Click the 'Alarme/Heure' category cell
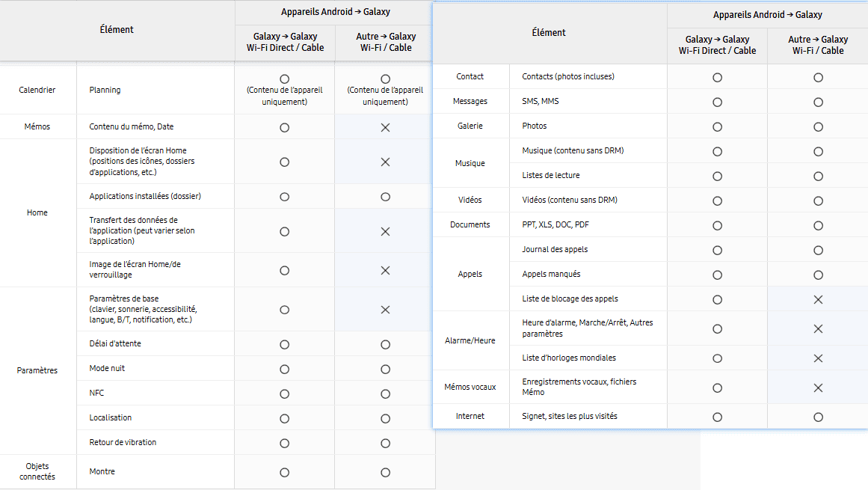The height and width of the screenshot is (490, 868). [x=470, y=340]
